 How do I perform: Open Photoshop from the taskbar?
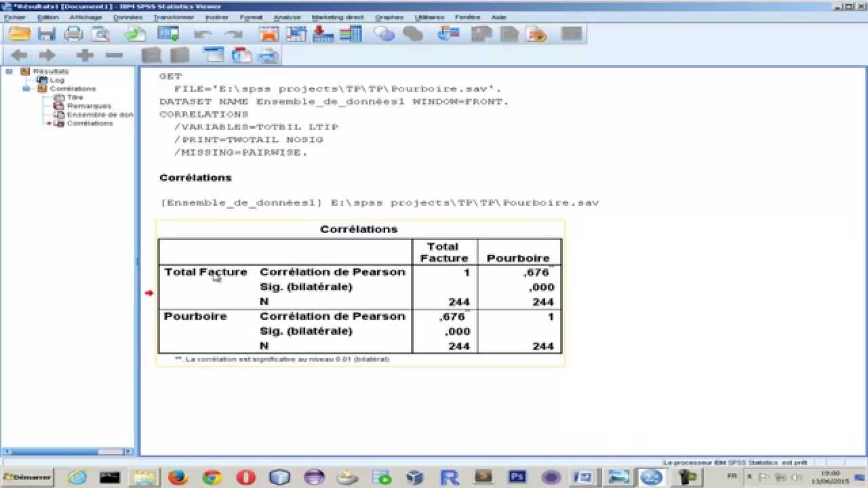coord(517,477)
